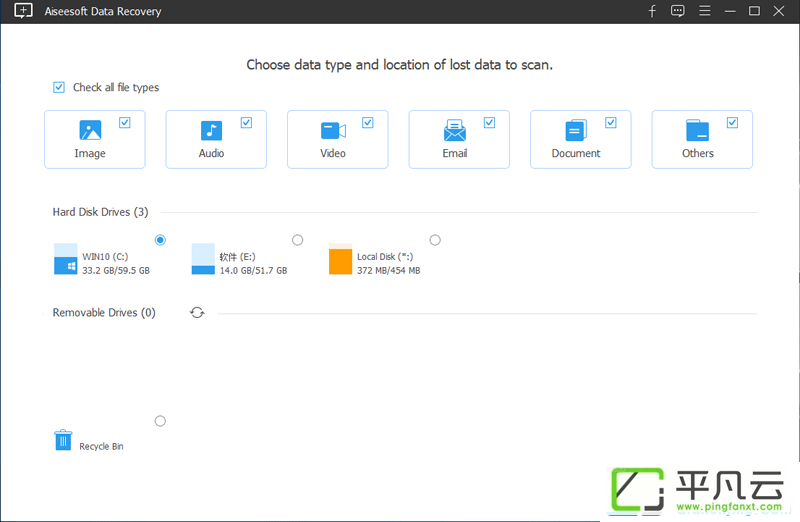Close the Aiseesoft Data Recovery window

(x=779, y=11)
